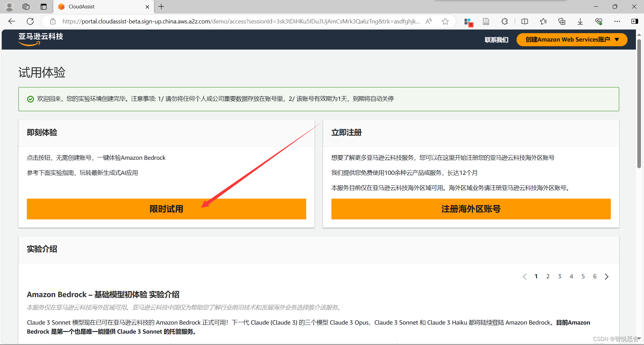The height and width of the screenshot is (345, 644).
Task: Open the Extensions puzzle icon
Action: click(x=505, y=21)
